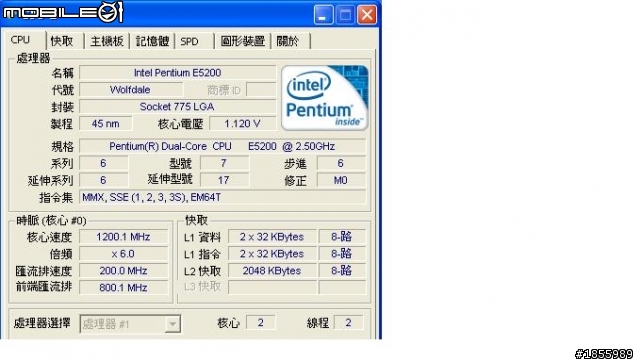The image size is (640, 362).
Task: Open the 處理器選擇 dropdown
Action: tap(130, 324)
